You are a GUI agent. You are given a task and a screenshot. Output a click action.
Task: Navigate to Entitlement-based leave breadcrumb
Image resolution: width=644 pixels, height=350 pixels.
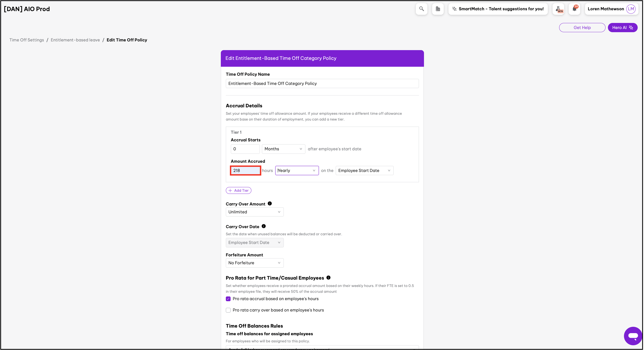click(75, 40)
